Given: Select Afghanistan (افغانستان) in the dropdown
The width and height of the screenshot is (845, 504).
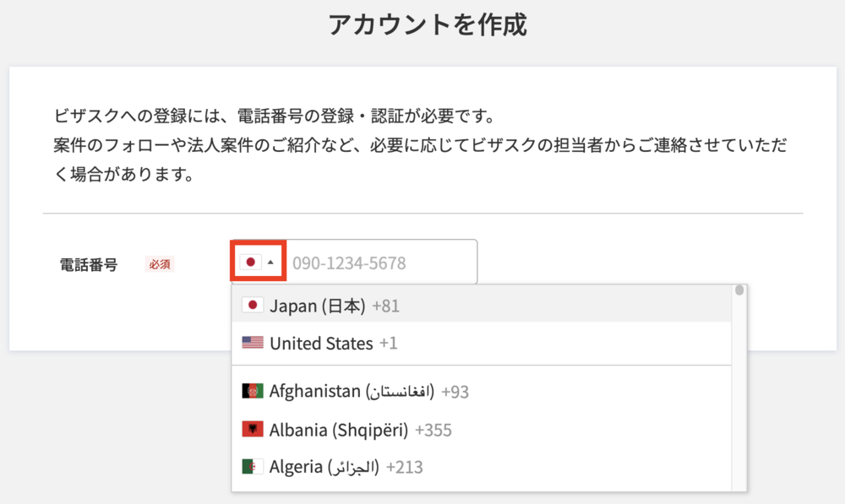Looking at the screenshot, I should point(482,391).
